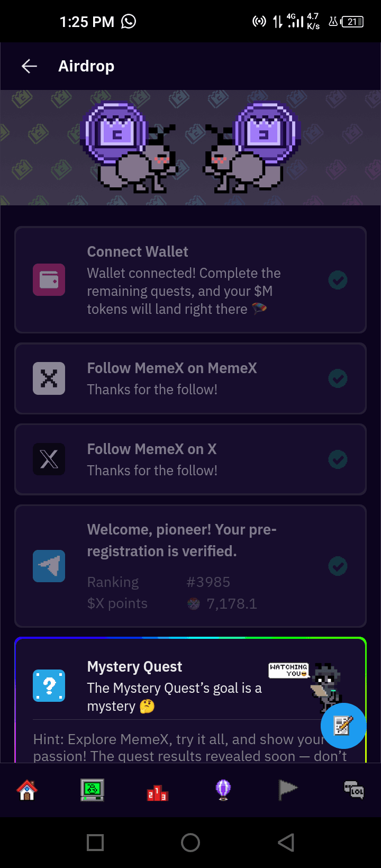
Task: Tap the Telegram paper plane icon
Action: point(49,566)
